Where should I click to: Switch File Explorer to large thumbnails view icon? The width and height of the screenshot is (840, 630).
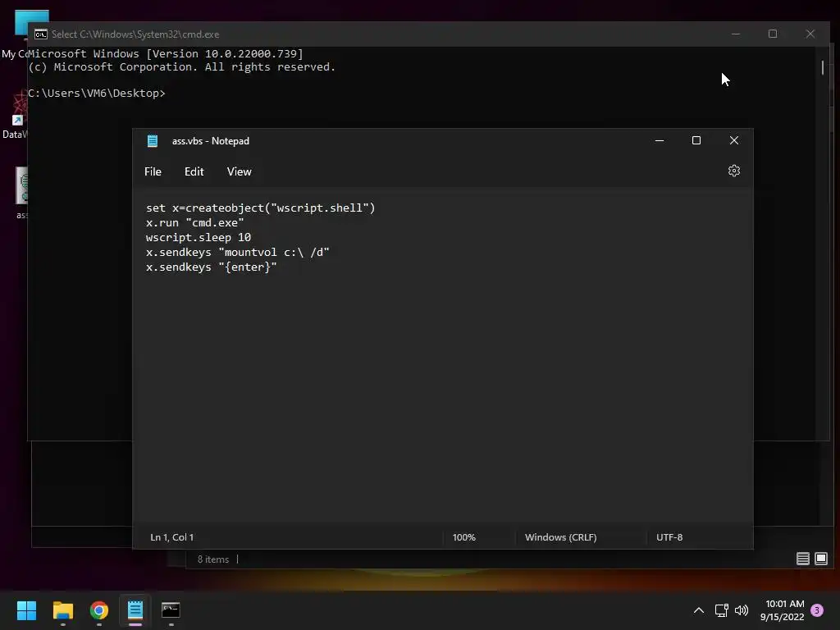click(x=820, y=559)
